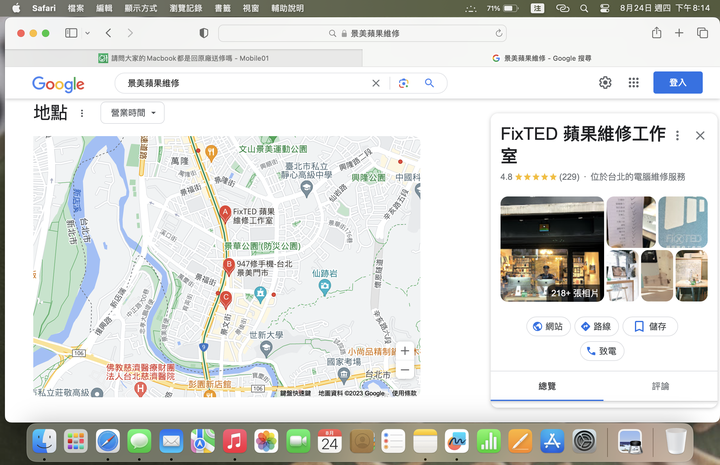Open more options beside 地點 heading
Viewport: 720px width, 465px height.
point(82,113)
